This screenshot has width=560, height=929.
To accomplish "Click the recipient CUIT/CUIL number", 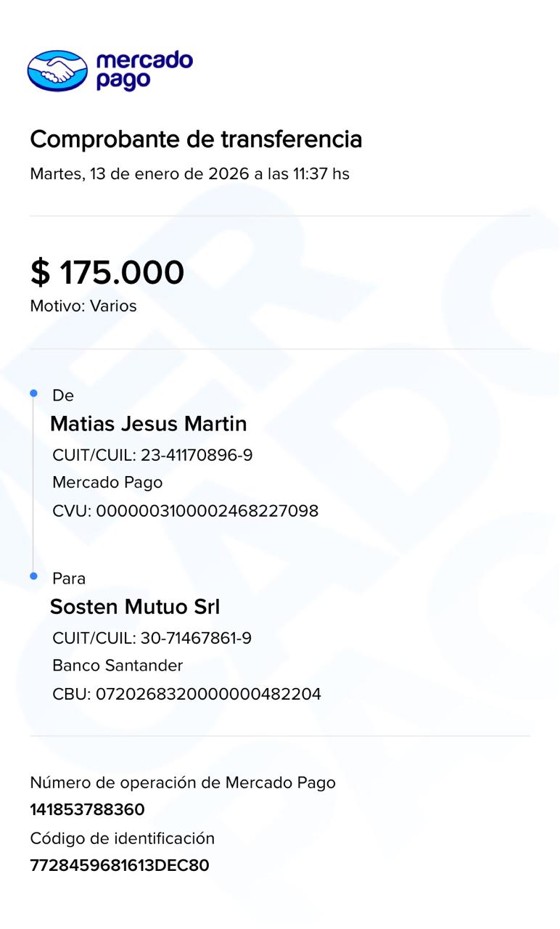I will [196, 639].
